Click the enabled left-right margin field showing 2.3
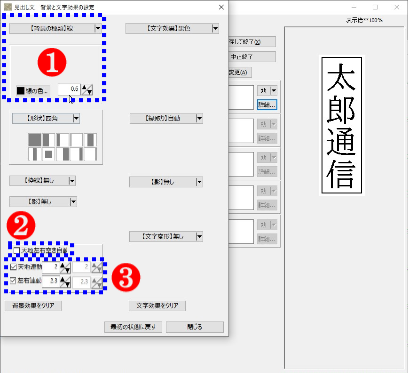This screenshot has width=408, height=373. [51, 281]
